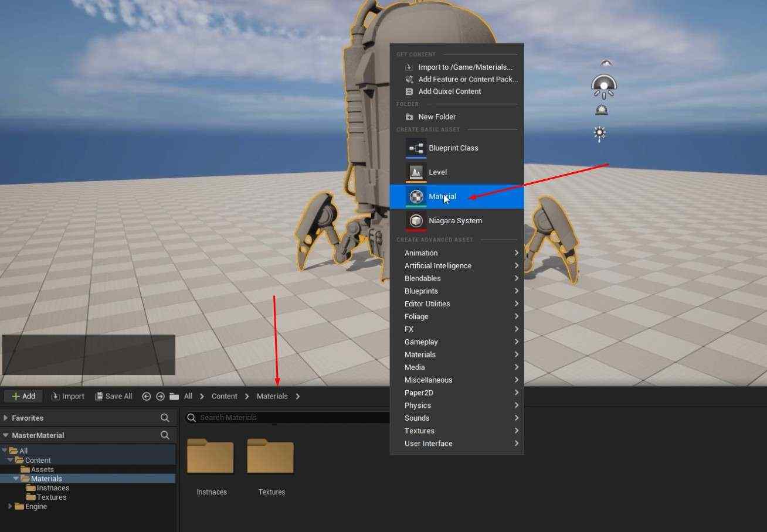Image resolution: width=767 pixels, height=532 pixels.
Task: Collapse the Materials folder in tree
Action: 16,479
